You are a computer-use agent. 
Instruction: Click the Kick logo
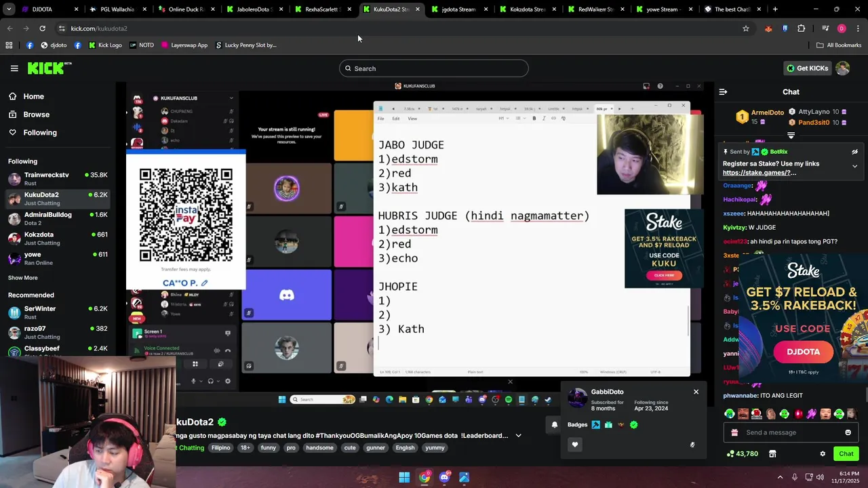pyautogui.click(x=50, y=68)
